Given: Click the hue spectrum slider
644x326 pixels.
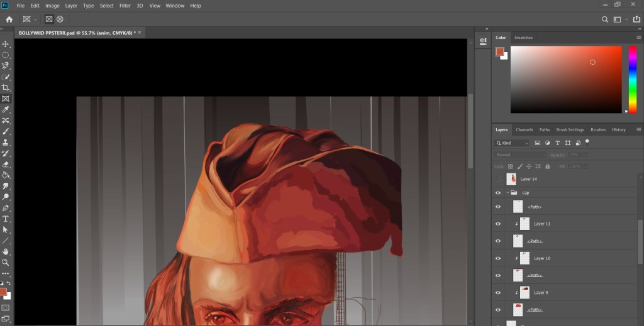Looking at the screenshot, I should (632, 79).
